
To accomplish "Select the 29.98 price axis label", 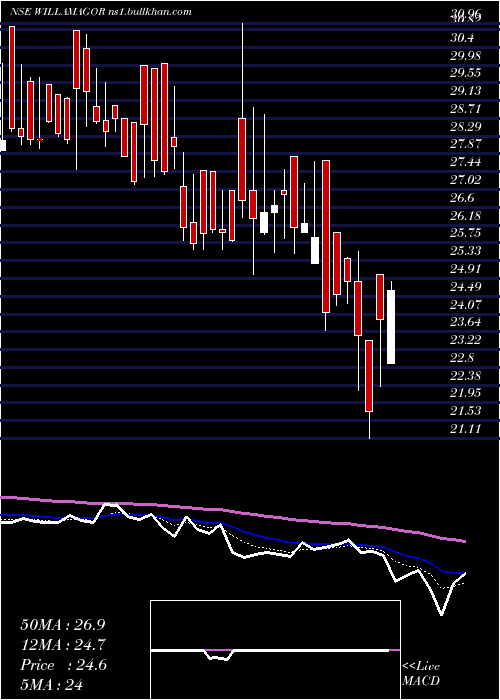I will [x=466, y=55].
